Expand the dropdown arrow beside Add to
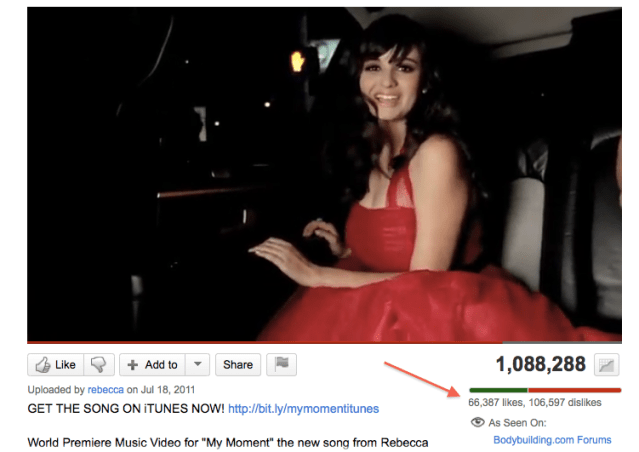The height and width of the screenshot is (452, 639). [198, 365]
